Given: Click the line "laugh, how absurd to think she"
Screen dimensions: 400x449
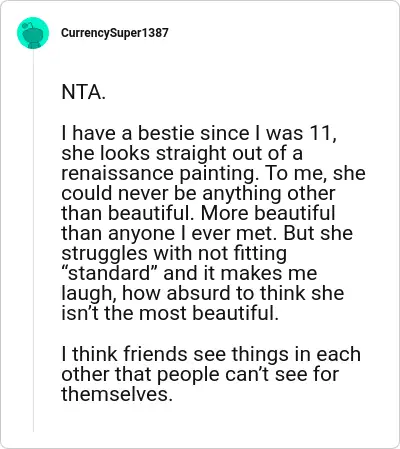Looking at the screenshot, I should [203, 293].
